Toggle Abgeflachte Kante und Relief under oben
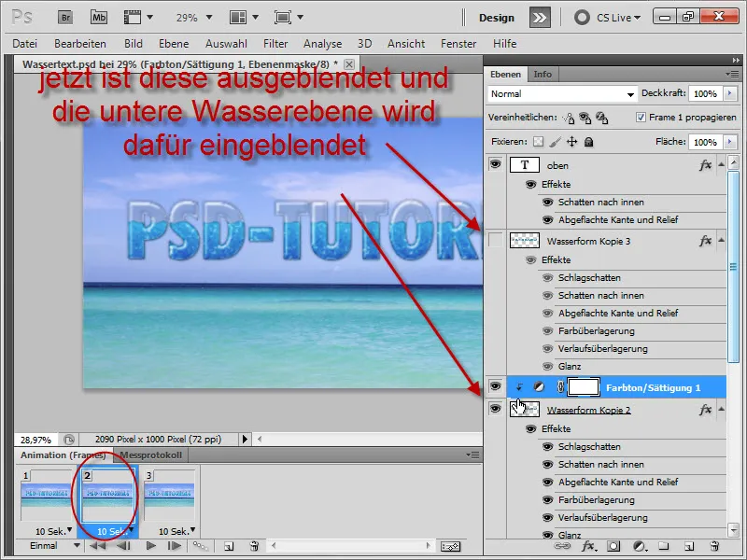 (x=548, y=220)
